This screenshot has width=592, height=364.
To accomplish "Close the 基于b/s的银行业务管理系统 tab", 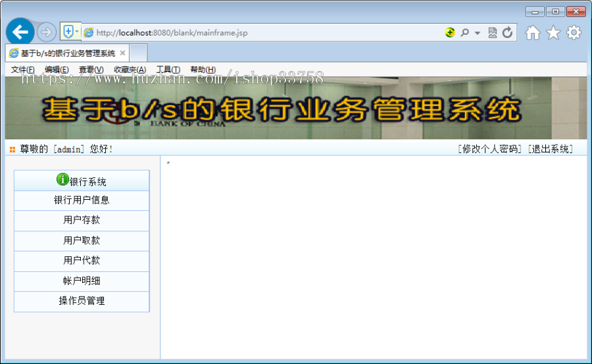I will pyautogui.click(x=122, y=53).
